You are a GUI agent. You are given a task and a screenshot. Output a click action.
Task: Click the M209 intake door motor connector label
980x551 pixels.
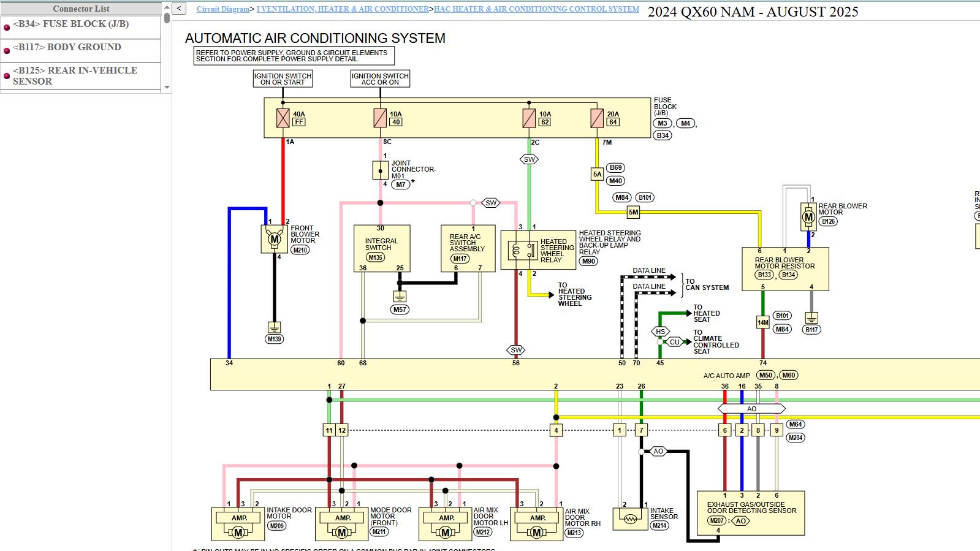click(x=277, y=526)
